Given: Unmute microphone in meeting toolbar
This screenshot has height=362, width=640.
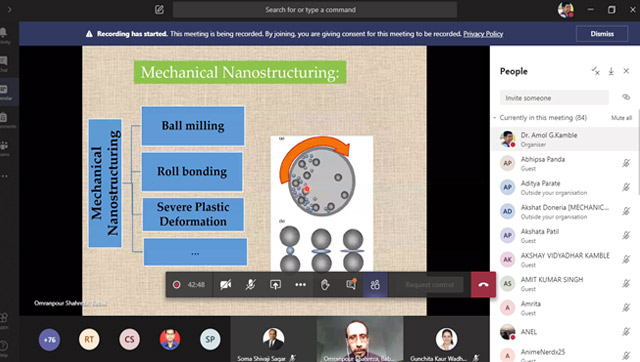Looking at the screenshot, I should [251, 284].
